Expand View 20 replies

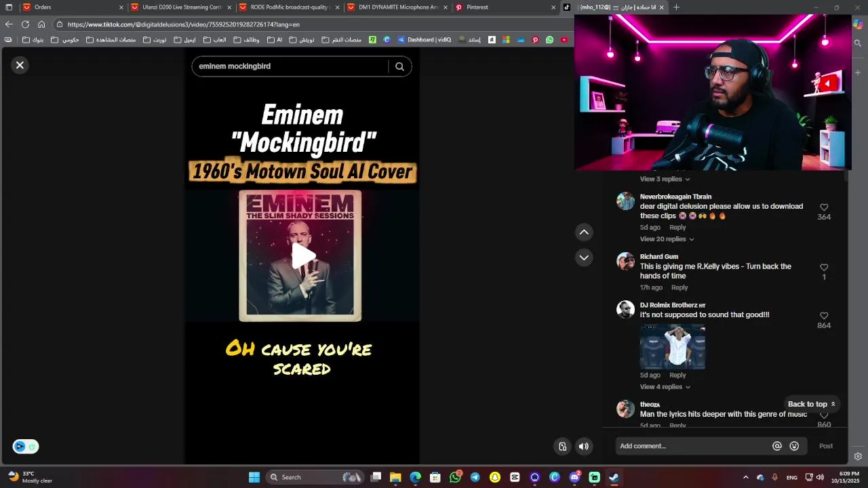click(x=667, y=239)
